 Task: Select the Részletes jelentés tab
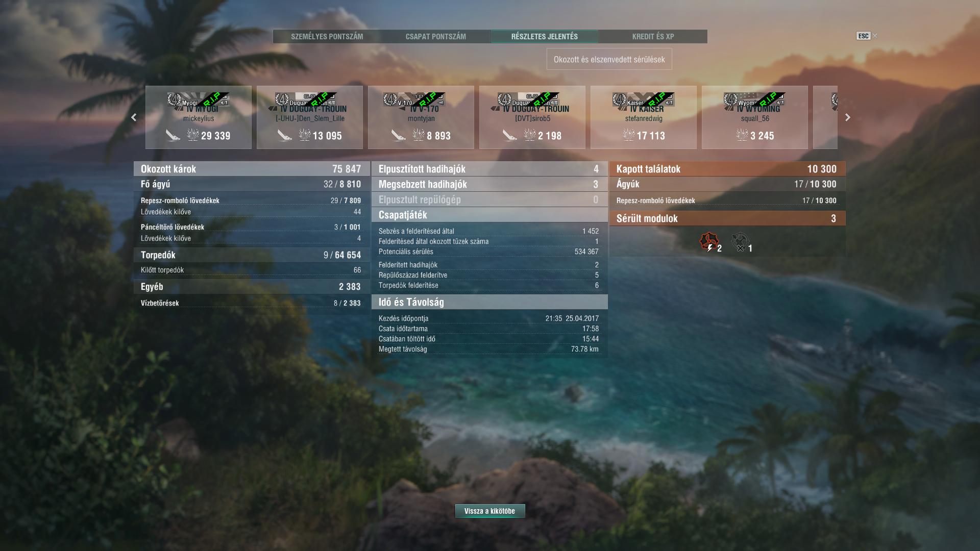[x=544, y=36]
